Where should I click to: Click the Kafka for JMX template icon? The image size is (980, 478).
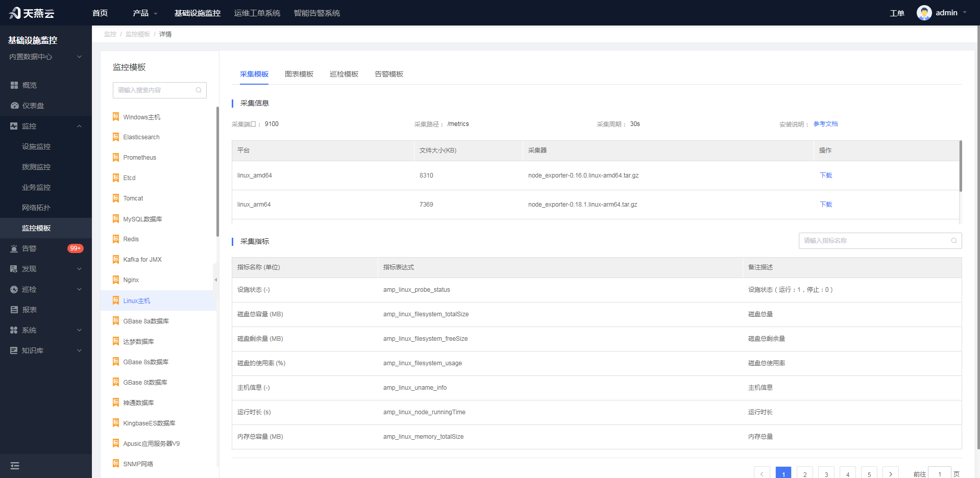click(116, 260)
